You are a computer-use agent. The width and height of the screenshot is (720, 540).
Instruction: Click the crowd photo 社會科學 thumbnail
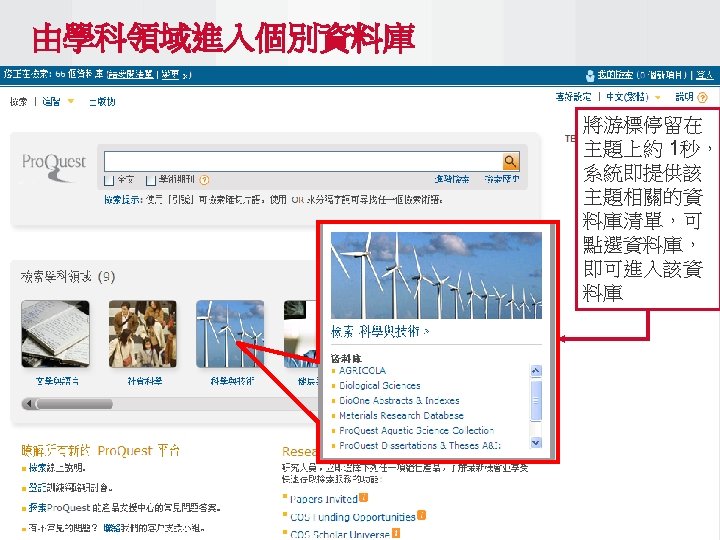click(x=143, y=334)
